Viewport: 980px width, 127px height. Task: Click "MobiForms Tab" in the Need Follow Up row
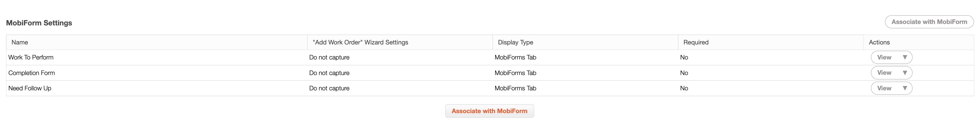tap(515, 88)
